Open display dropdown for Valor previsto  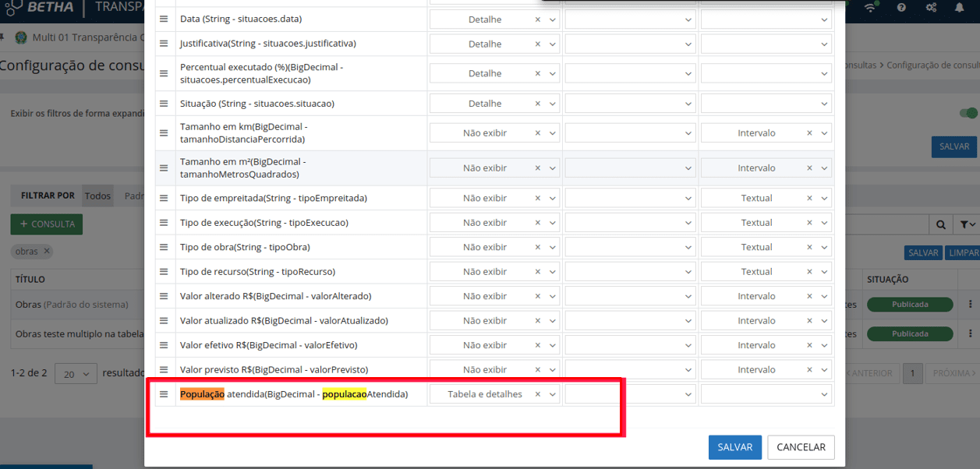point(553,369)
